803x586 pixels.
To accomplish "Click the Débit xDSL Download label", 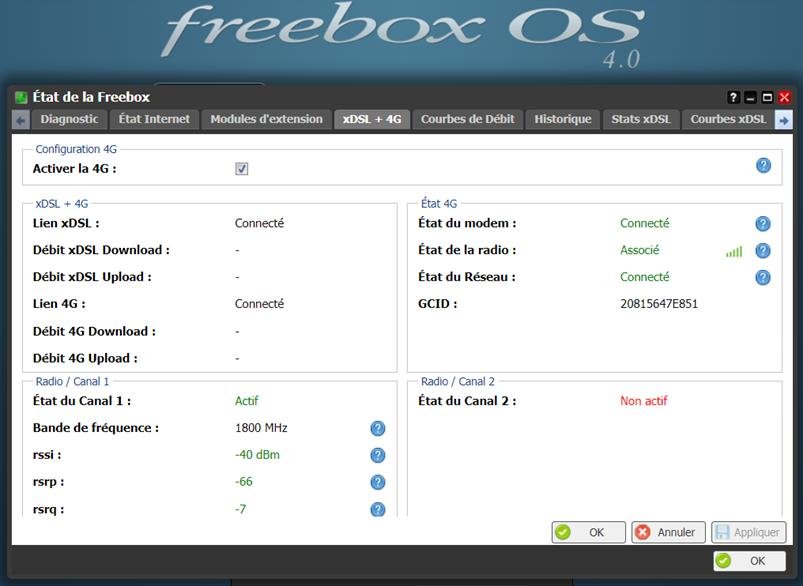I will pos(101,250).
